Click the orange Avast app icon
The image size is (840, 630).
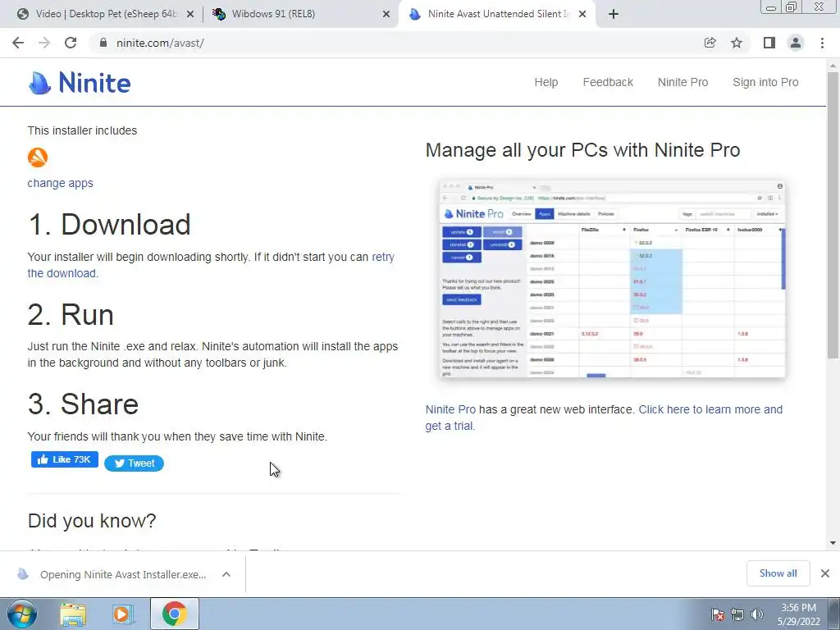tap(38, 157)
